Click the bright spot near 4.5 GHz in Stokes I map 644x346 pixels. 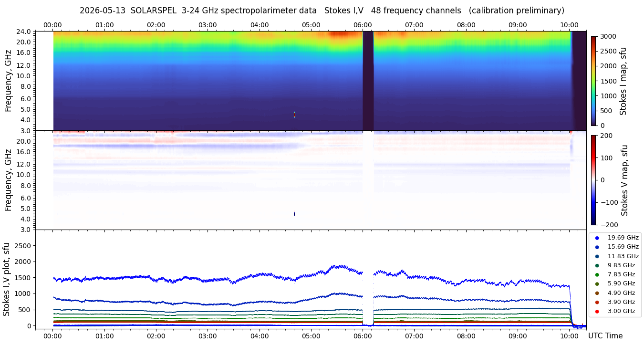294,115
